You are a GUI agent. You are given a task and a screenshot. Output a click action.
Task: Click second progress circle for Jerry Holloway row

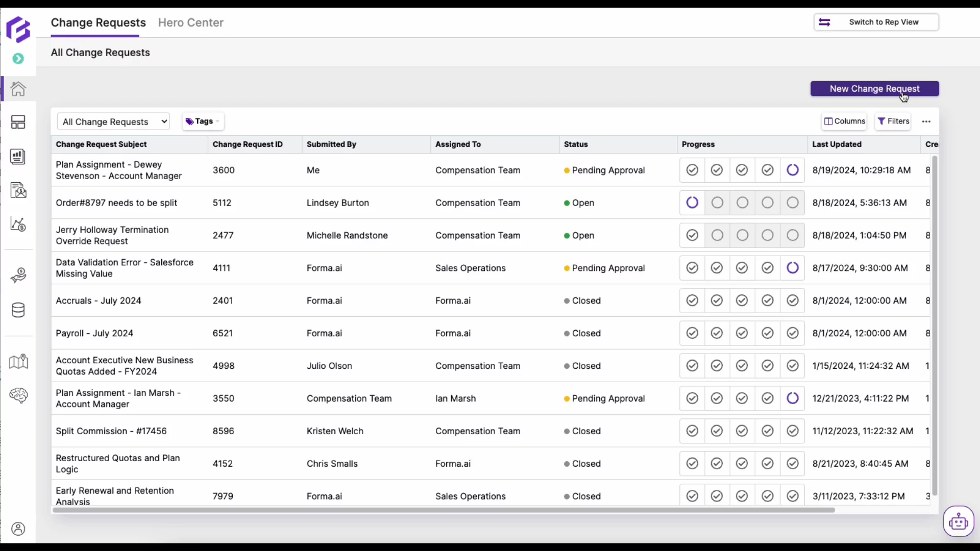click(717, 235)
